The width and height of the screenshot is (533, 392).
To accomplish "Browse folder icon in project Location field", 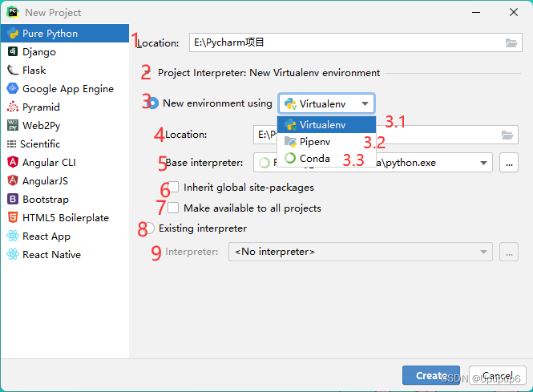I will point(511,42).
